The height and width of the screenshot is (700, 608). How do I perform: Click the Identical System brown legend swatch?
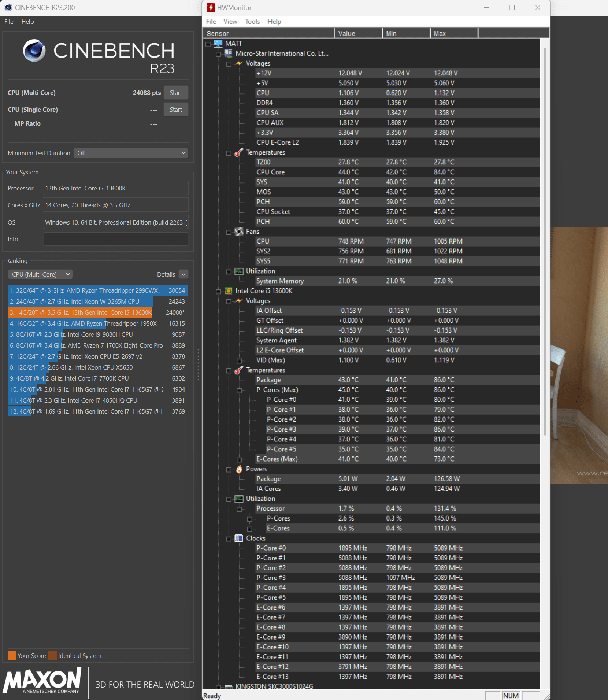tap(52, 656)
